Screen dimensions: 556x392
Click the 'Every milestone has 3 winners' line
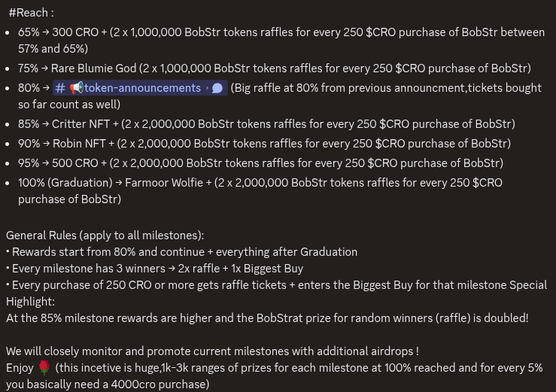[x=154, y=269]
